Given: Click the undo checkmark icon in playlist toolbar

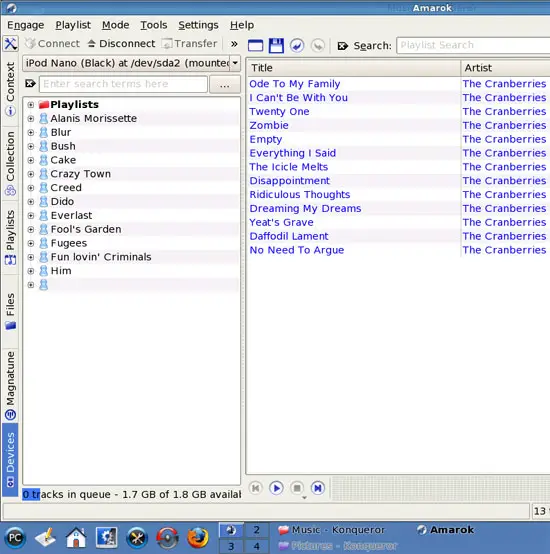Looking at the screenshot, I should pyautogui.click(x=297, y=46).
